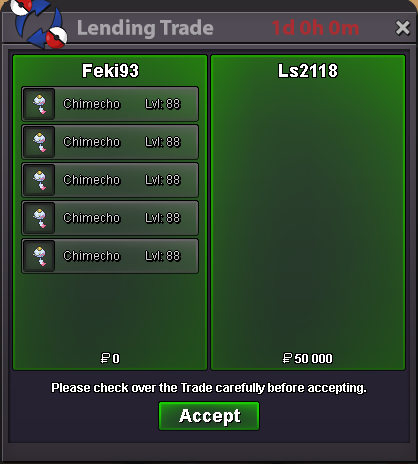
Task: Select the last Chimecho row's level text
Action: [x=163, y=256]
